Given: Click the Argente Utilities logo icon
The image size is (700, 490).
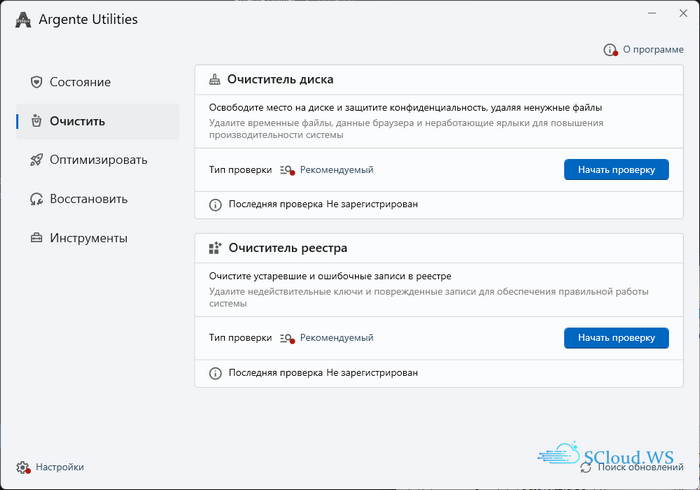Looking at the screenshot, I should 23,20.
